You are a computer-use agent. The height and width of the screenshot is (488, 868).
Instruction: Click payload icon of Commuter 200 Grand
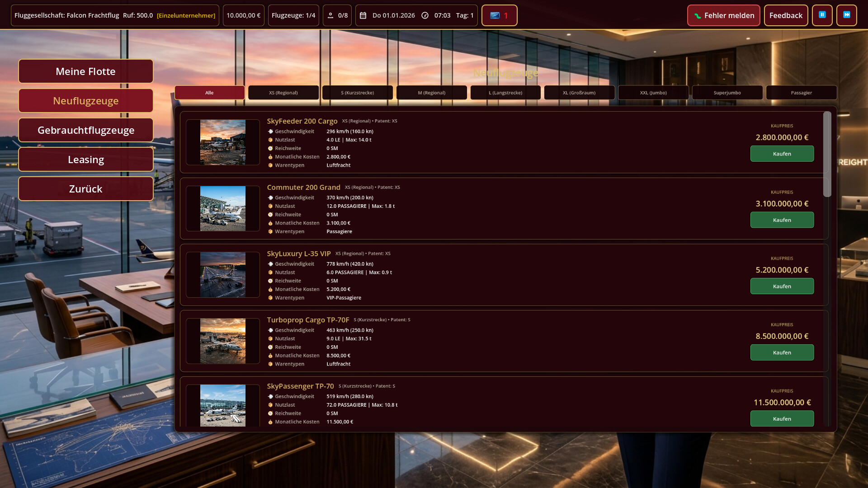[270, 206]
